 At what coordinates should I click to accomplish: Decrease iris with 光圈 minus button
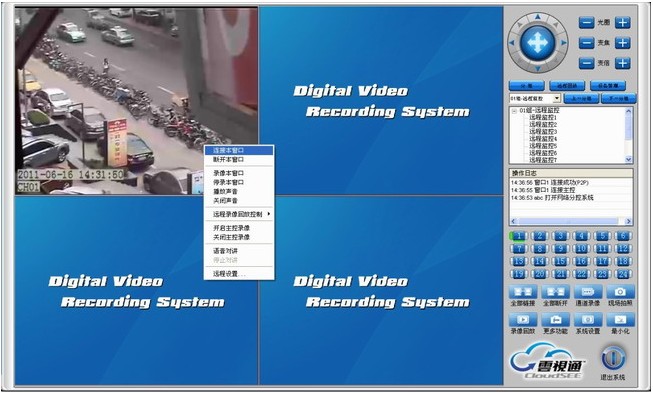pos(586,22)
